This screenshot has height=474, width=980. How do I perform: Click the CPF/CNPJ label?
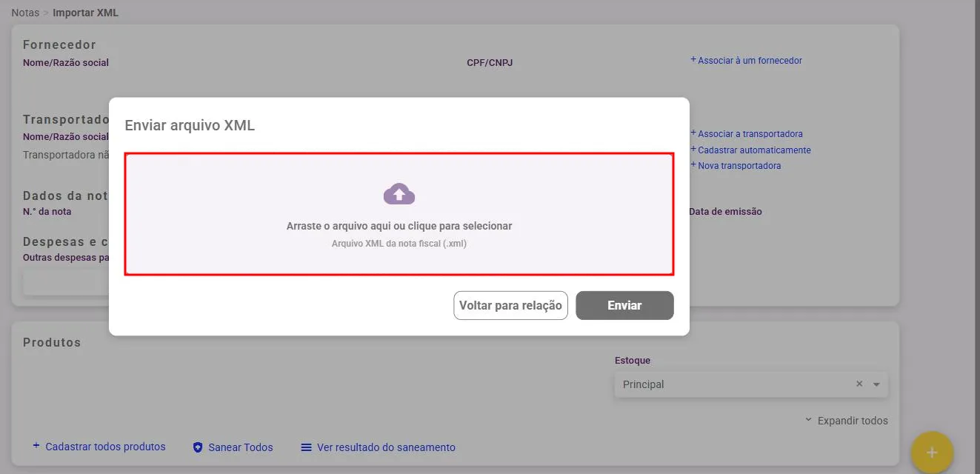point(490,63)
